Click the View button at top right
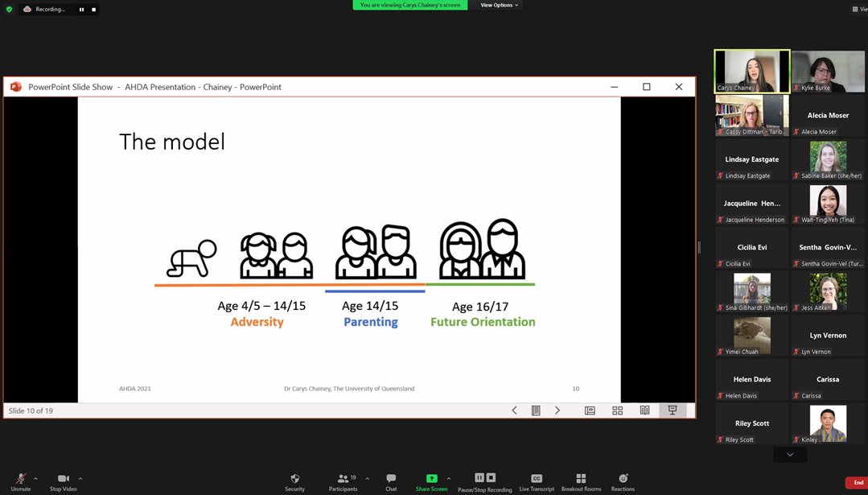 point(860,9)
